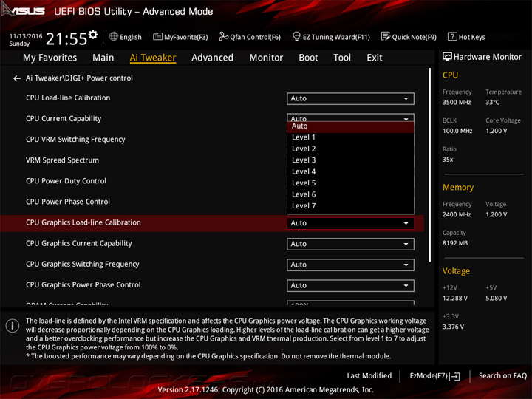Open Quick Note(F9)
This screenshot has width=532, height=399.
tap(409, 37)
